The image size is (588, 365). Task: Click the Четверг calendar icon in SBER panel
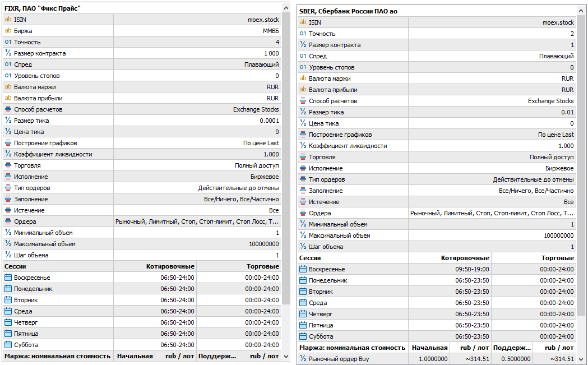pos(303,314)
